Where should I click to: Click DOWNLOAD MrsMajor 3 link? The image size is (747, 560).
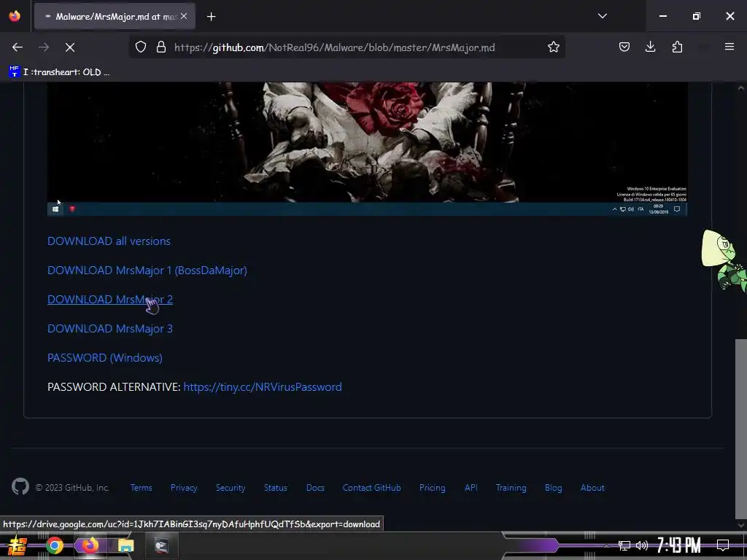point(110,329)
